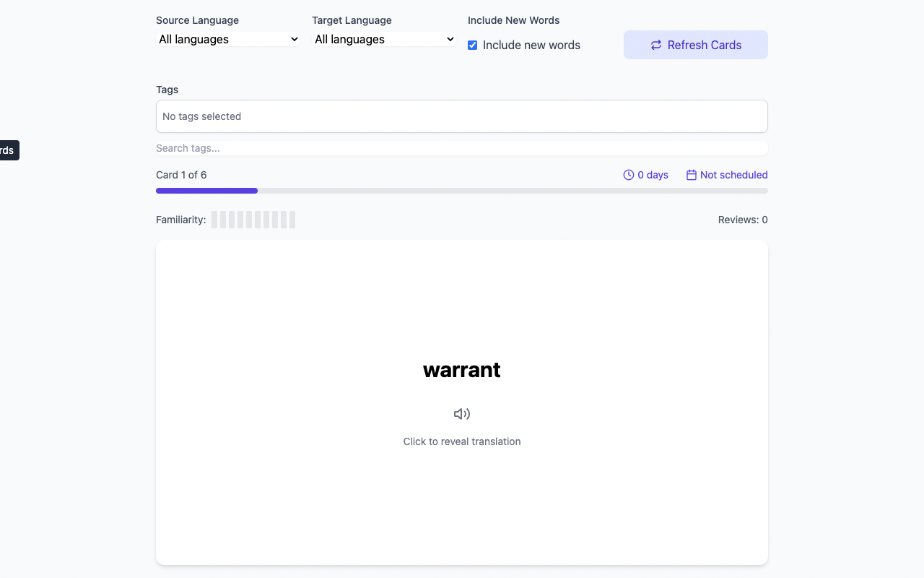Click the 0 days interval link
This screenshot has width=924, height=578.
(x=653, y=174)
